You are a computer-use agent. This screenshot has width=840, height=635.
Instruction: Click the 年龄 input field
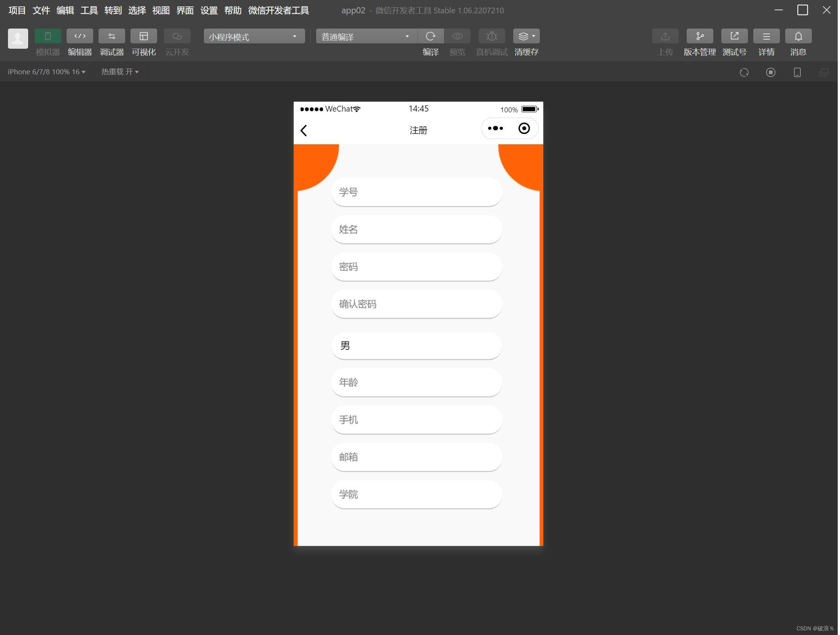coord(417,383)
